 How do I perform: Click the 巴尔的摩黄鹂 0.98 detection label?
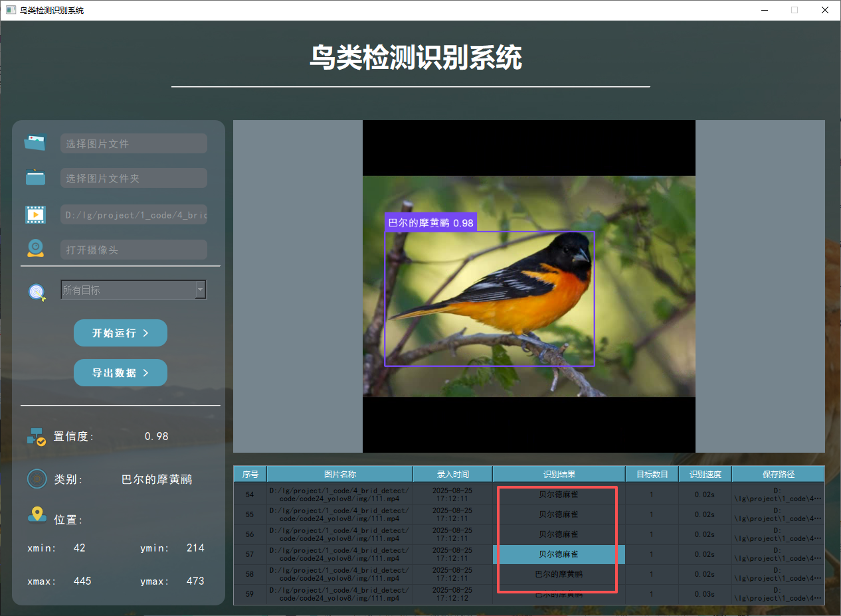(430, 223)
